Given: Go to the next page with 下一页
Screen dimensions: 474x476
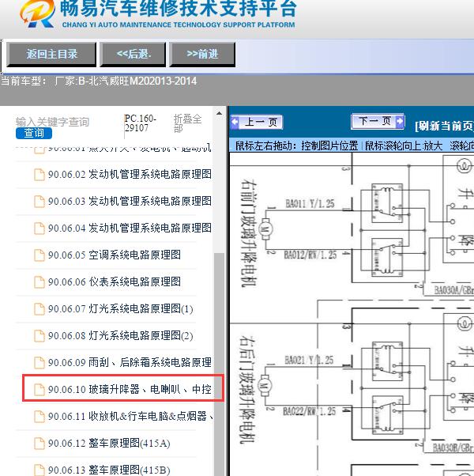Looking at the screenshot, I should pyautogui.click(x=378, y=121).
